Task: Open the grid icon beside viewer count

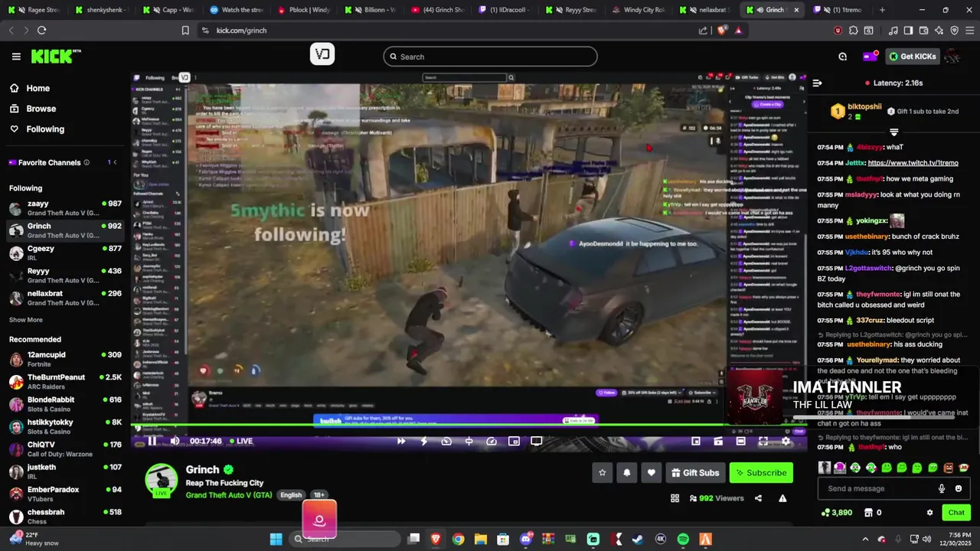Action: (x=675, y=498)
